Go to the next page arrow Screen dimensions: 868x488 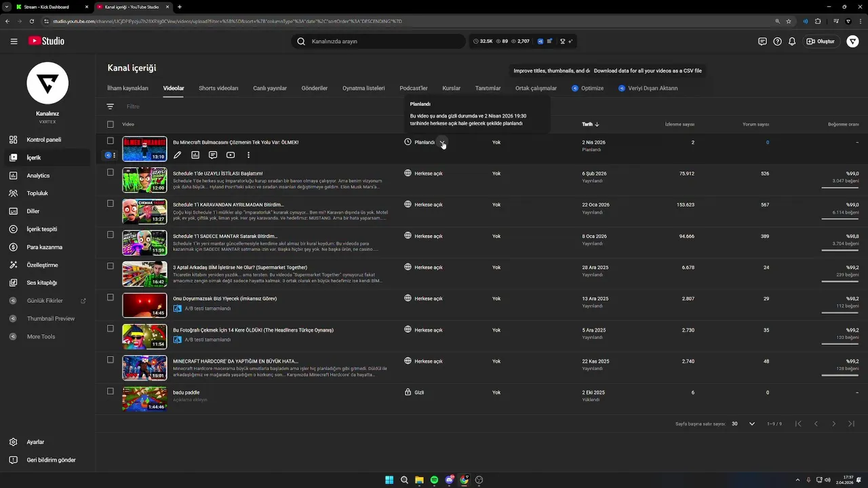click(833, 424)
